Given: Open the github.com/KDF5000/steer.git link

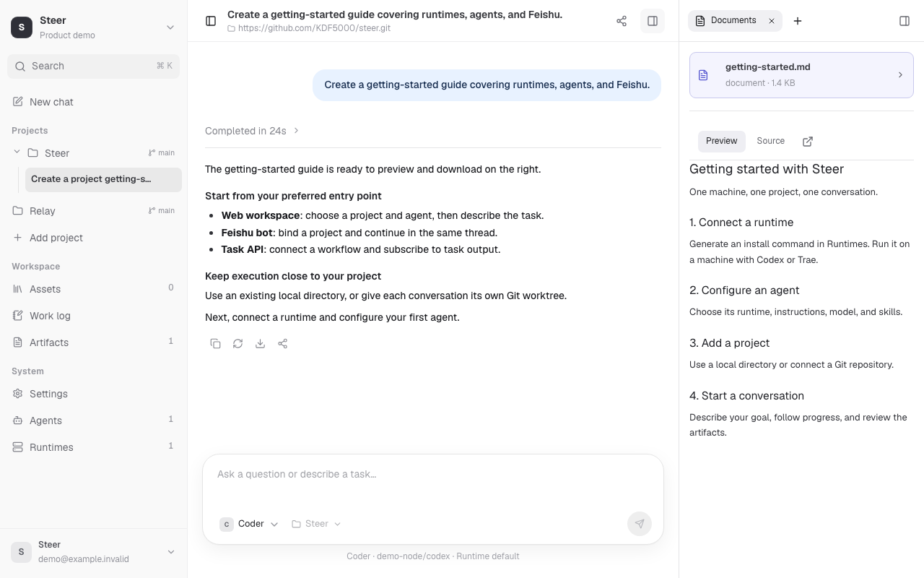Looking at the screenshot, I should 314,28.
